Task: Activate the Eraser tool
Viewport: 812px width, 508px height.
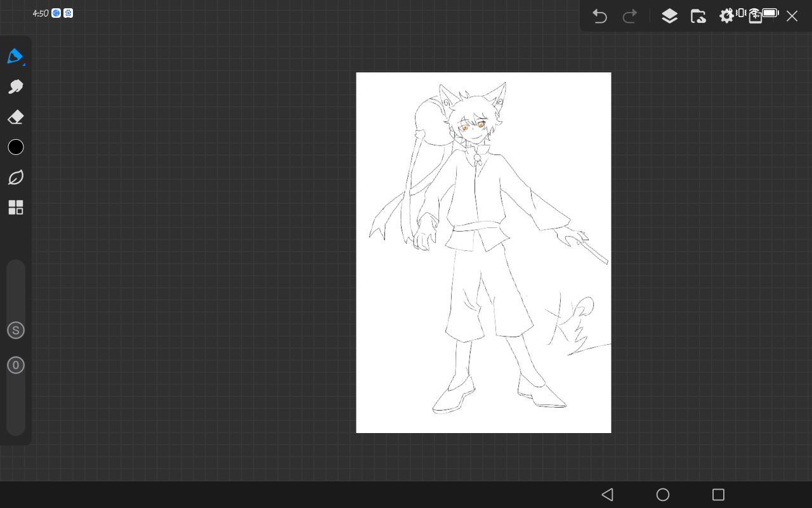Action: tap(16, 117)
